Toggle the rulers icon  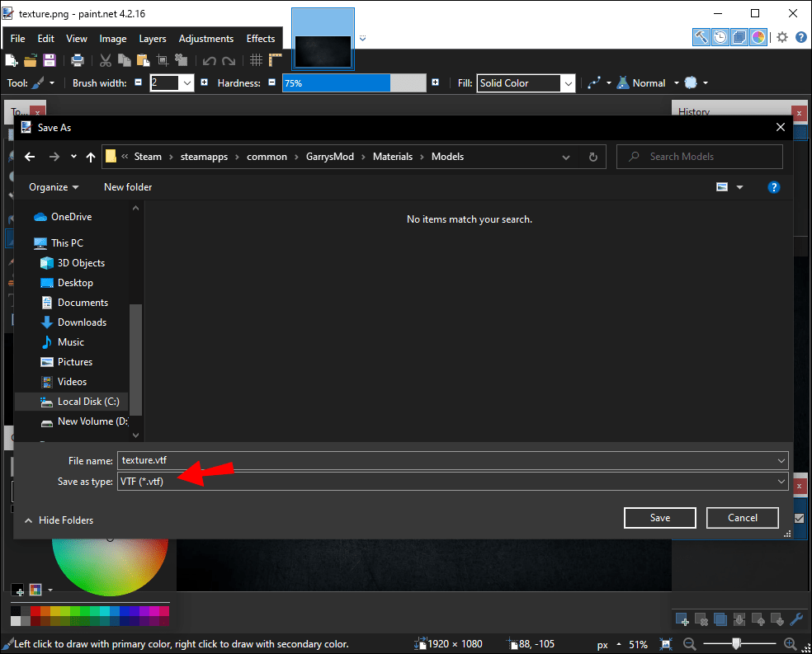[276, 60]
